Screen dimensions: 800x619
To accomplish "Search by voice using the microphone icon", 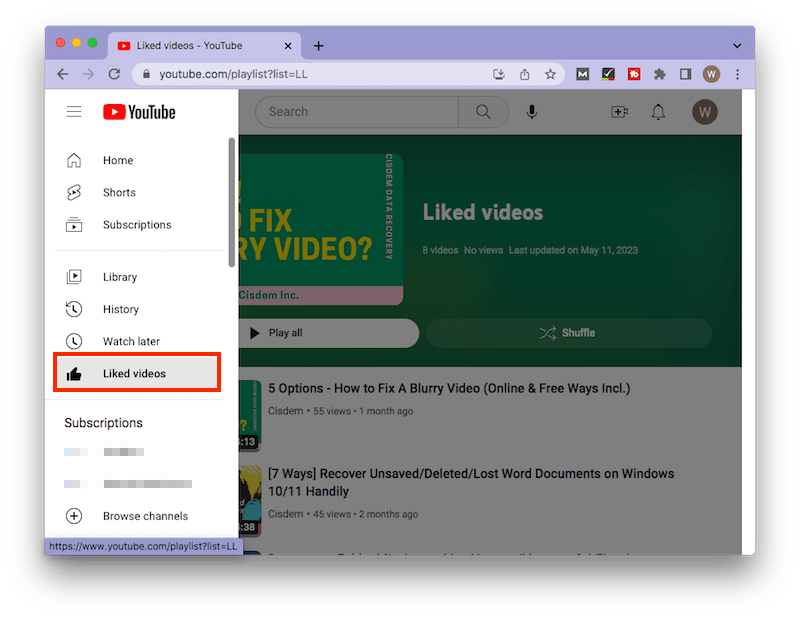I will pyautogui.click(x=531, y=111).
